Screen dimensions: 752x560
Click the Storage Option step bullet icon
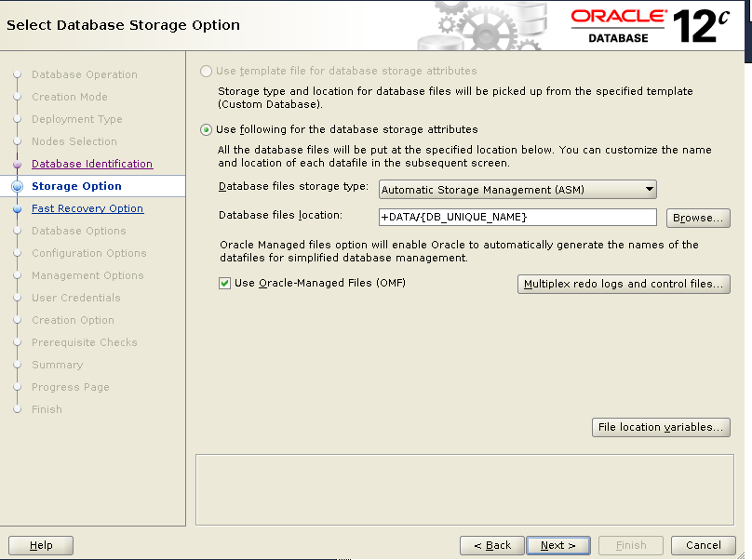pos(16,186)
